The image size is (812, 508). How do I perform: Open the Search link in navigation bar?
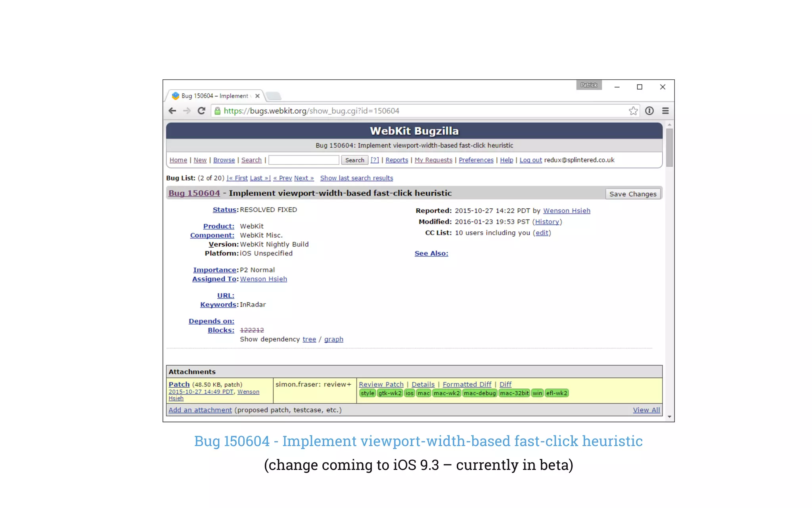[x=251, y=160]
